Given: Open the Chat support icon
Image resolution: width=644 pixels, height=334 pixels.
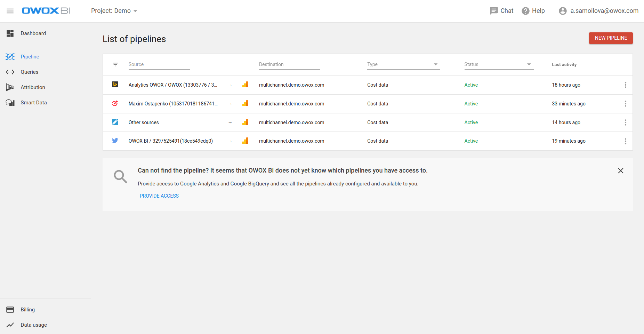Looking at the screenshot, I should (494, 11).
